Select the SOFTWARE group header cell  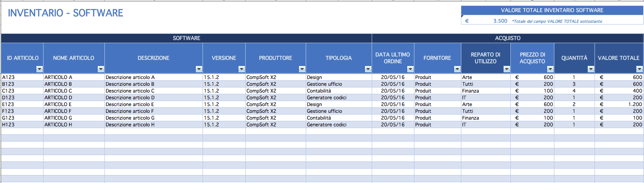(186, 38)
